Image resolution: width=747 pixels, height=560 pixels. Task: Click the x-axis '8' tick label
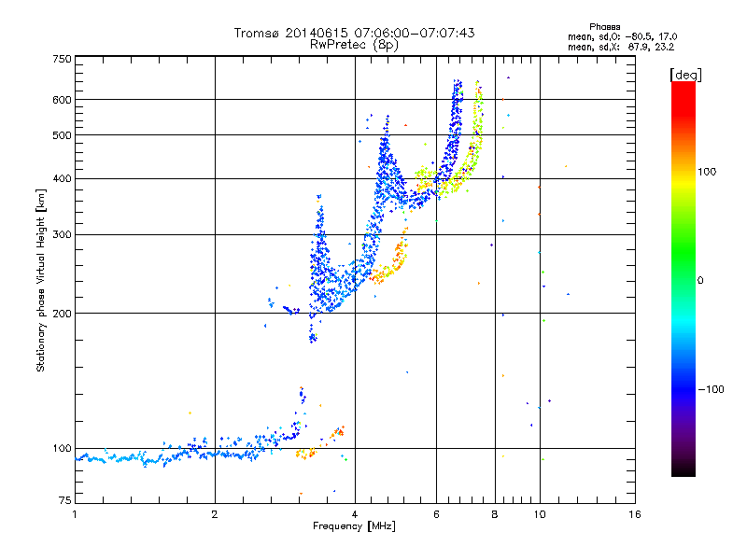tap(495, 514)
